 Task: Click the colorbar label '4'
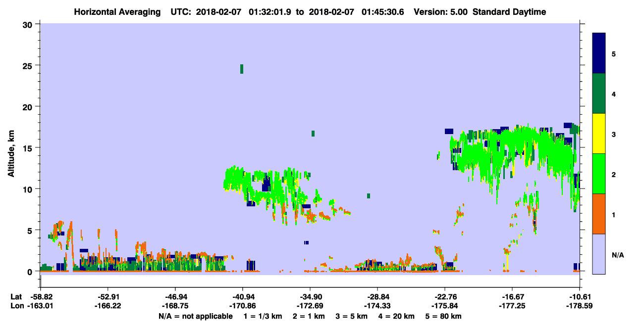(x=613, y=94)
